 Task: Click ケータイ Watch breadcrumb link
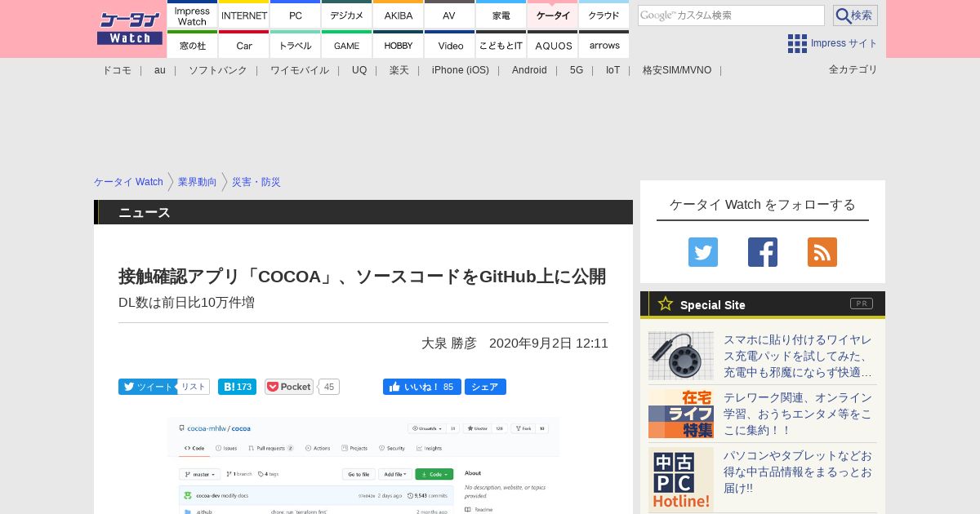tap(128, 182)
